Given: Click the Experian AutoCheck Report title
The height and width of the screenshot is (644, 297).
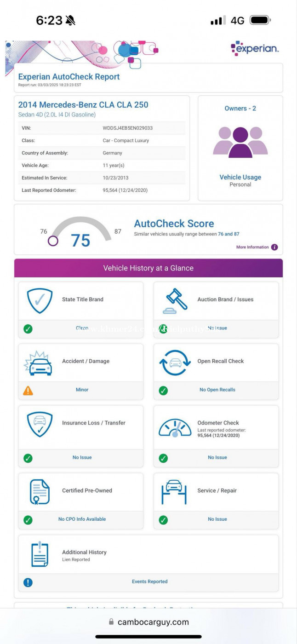Looking at the screenshot, I should pos(69,76).
